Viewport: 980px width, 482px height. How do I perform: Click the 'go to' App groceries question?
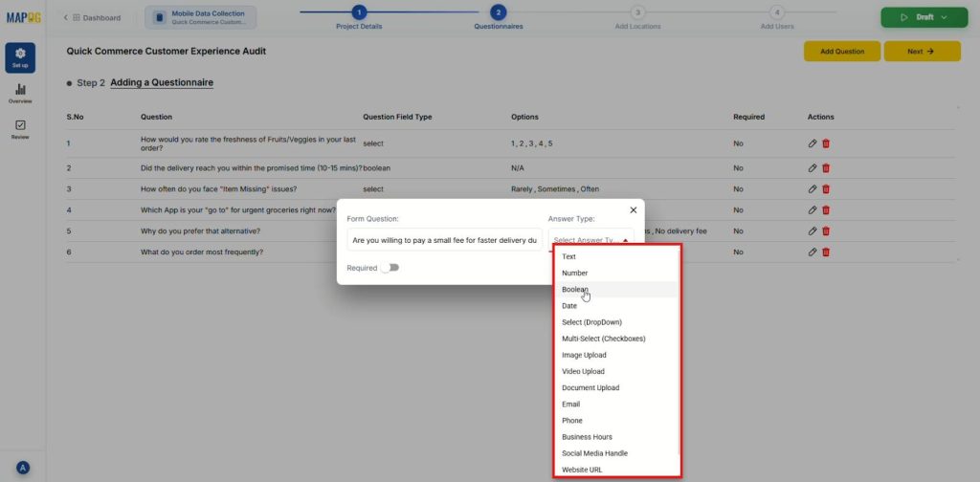pyautogui.click(x=238, y=209)
